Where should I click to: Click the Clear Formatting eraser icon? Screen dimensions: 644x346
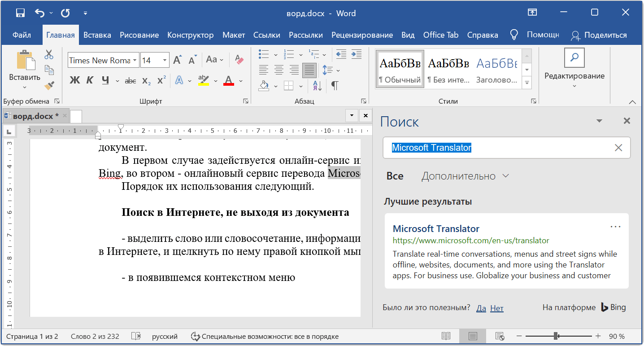pyautogui.click(x=239, y=60)
